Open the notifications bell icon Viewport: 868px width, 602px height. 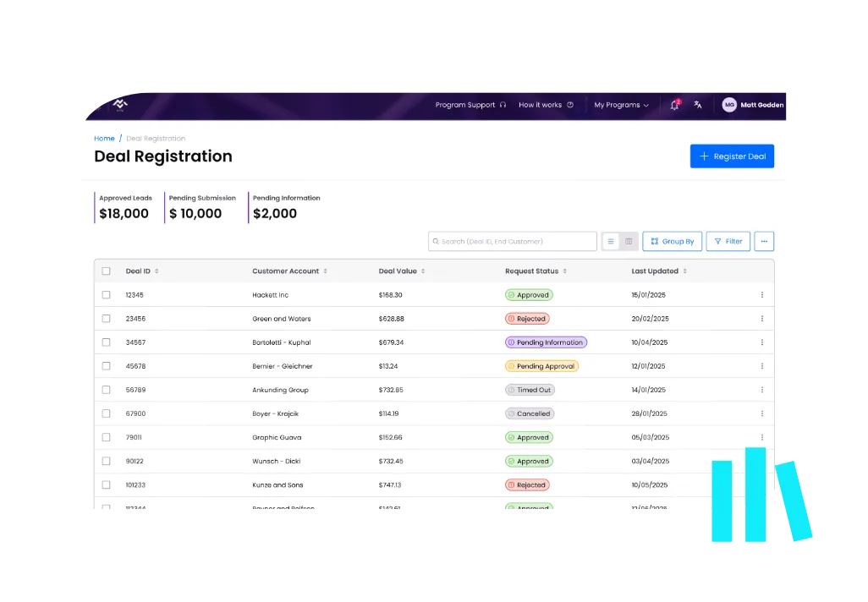[675, 105]
